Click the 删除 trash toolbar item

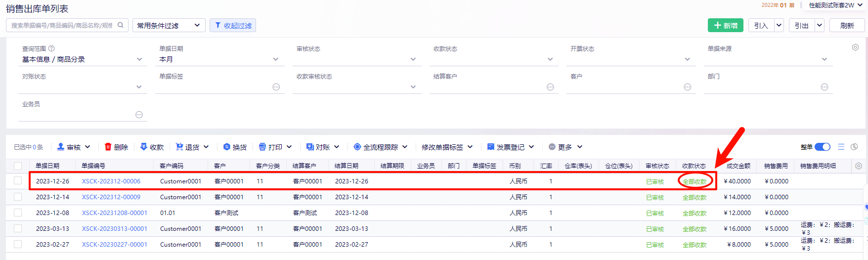pos(116,147)
